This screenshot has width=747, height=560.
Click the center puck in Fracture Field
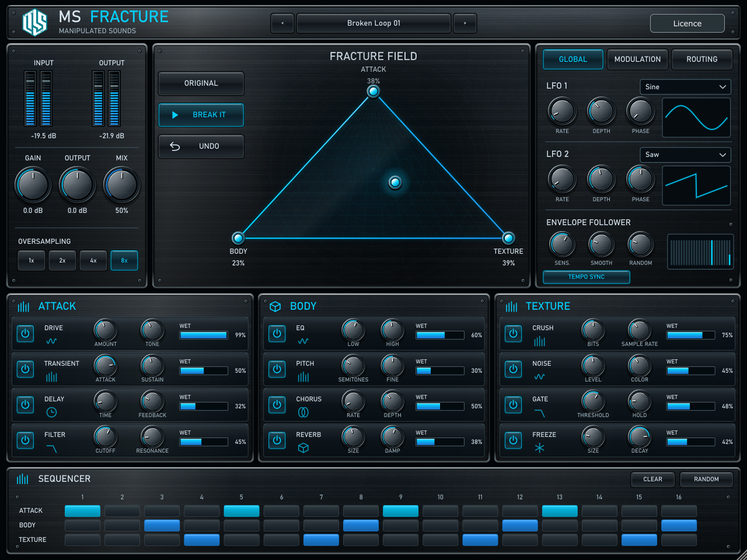click(x=395, y=182)
